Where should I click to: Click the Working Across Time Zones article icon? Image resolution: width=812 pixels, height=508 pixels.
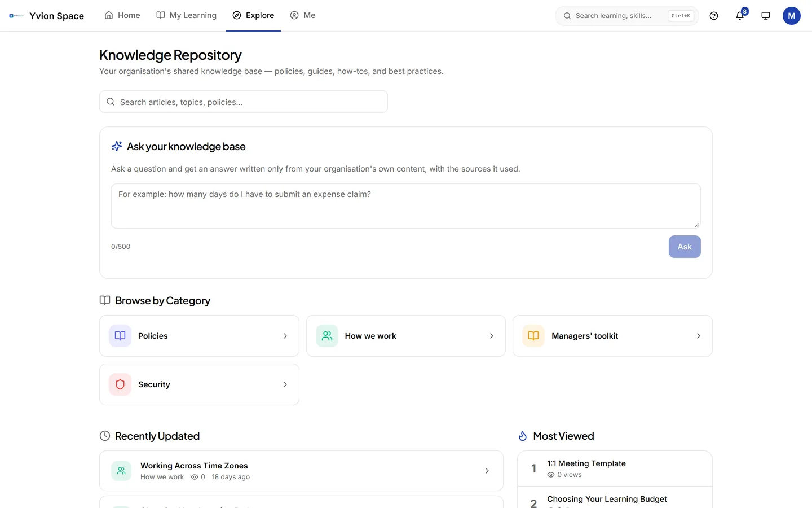[x=121, y=471]
